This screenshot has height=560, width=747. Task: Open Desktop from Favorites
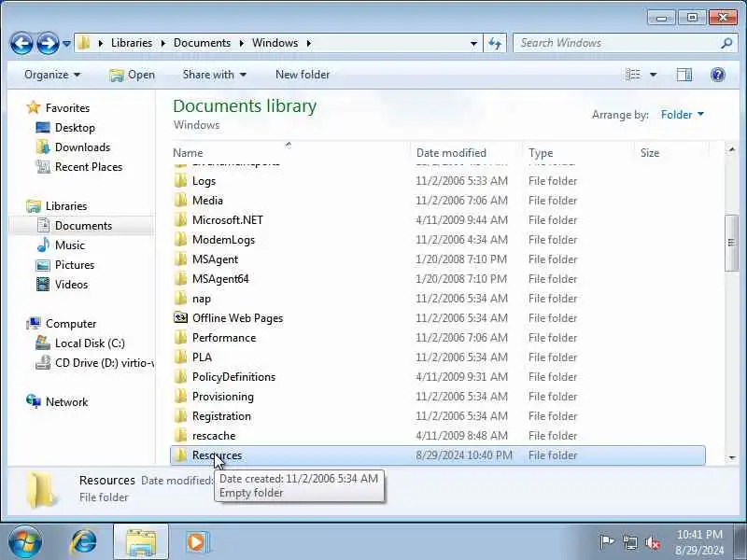tap(75, 128)
